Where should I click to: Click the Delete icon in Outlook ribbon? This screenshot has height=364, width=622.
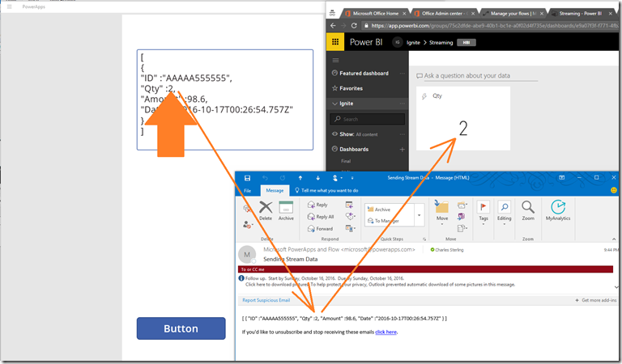tap(266, 210)
